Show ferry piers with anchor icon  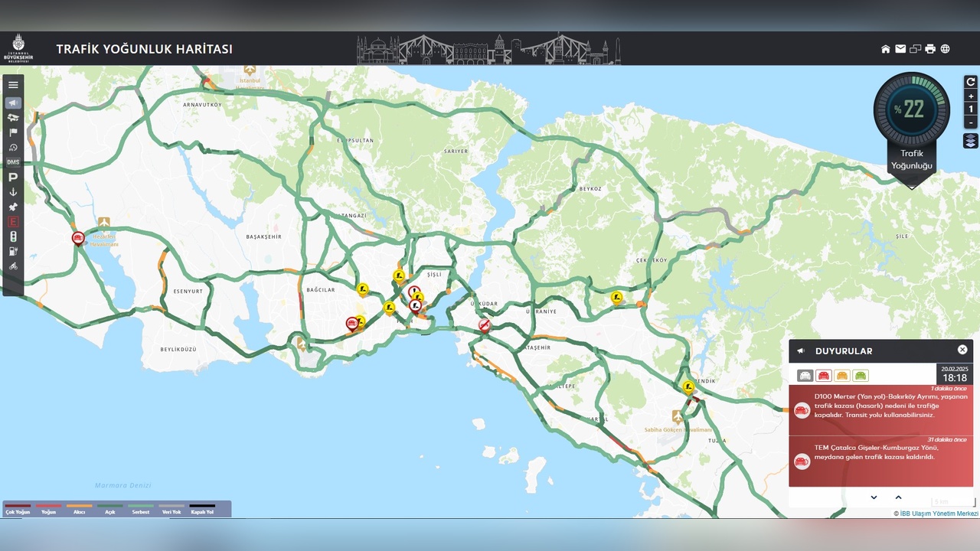[13, 192]
